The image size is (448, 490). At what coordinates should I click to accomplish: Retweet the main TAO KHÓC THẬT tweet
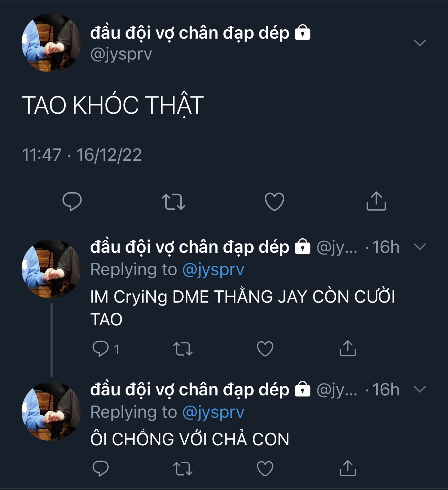(x=174, y=202)
